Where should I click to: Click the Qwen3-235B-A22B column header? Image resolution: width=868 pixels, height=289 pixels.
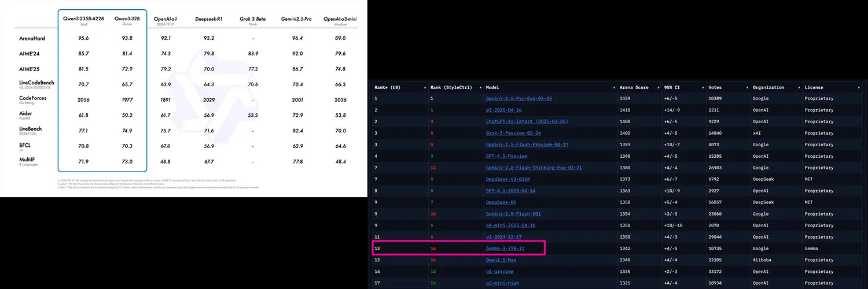pos(83,18)
